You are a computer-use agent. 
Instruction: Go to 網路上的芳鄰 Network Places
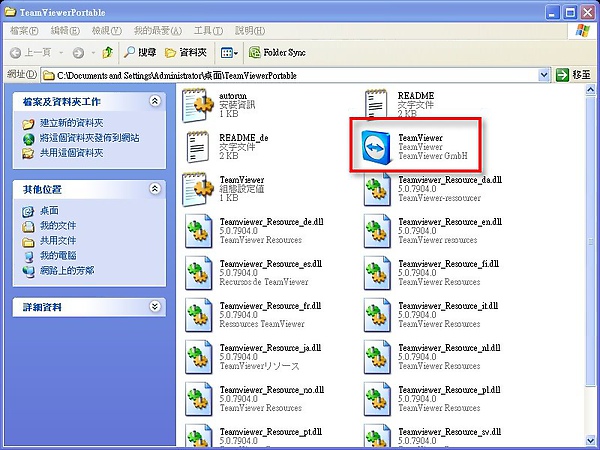coord(67,271)
